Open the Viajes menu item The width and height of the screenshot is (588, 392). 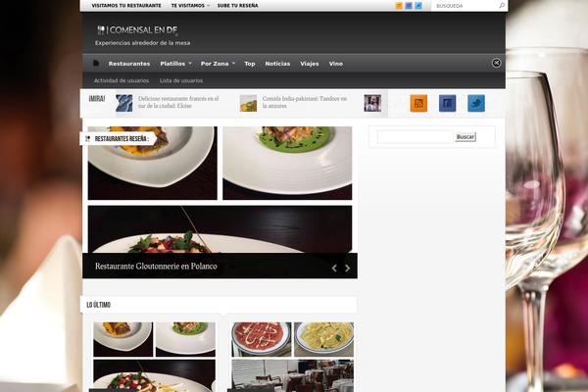[x=310, y=64]
